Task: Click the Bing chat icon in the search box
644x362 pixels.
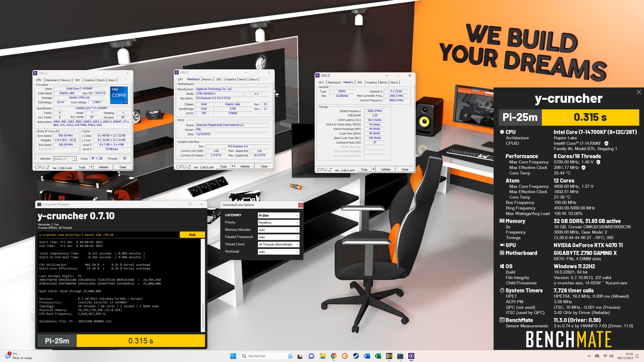Action: pyautogui.click(x=290, y=356)
